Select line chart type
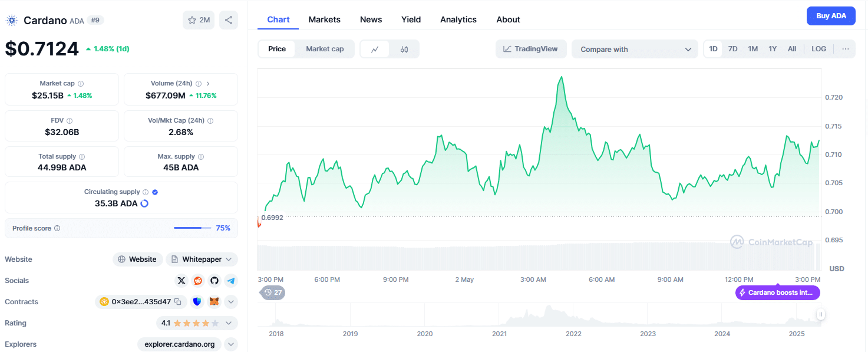 (375, 49)
